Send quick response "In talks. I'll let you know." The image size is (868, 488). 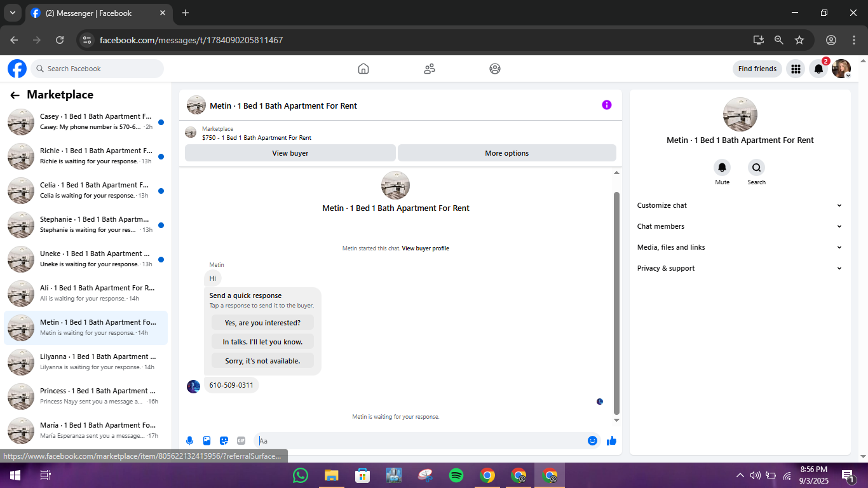pos(262,342)
